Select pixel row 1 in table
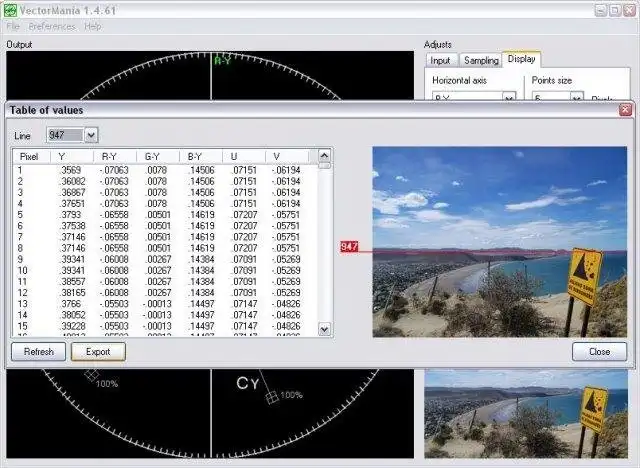The height and width of the screenshot is (468, 640). [x=165, y=170]
